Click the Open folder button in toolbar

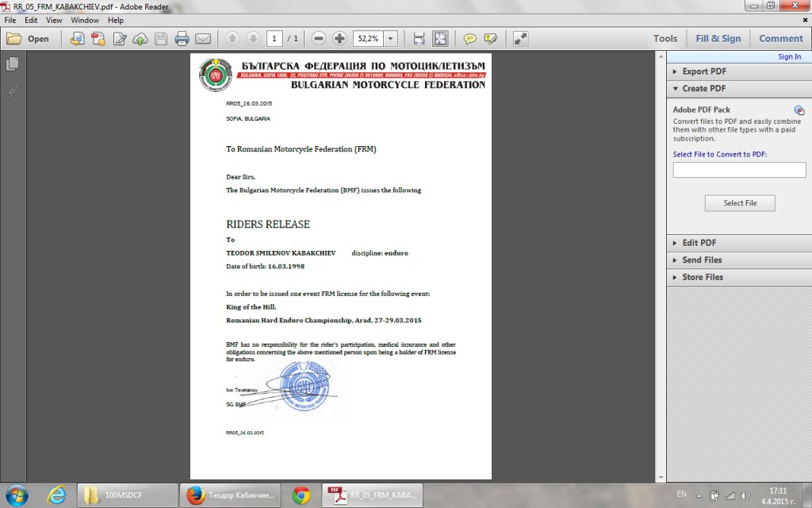(28, 39)
